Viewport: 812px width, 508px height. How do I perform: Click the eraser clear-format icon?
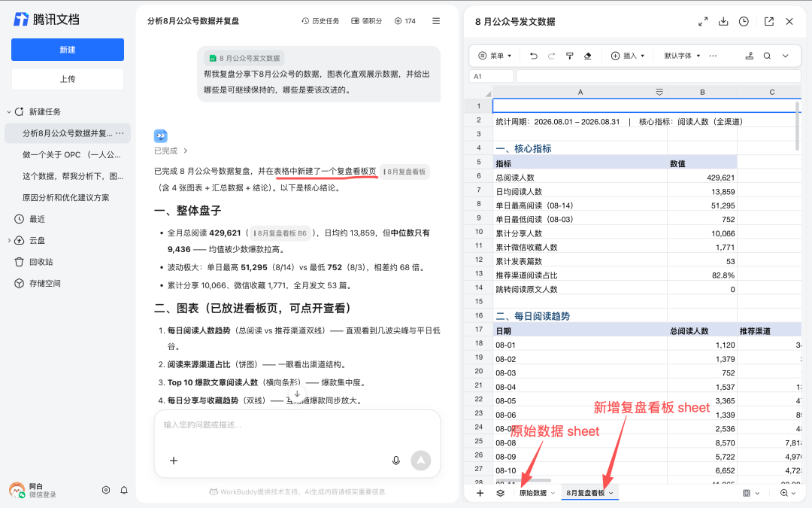point(587,56)
